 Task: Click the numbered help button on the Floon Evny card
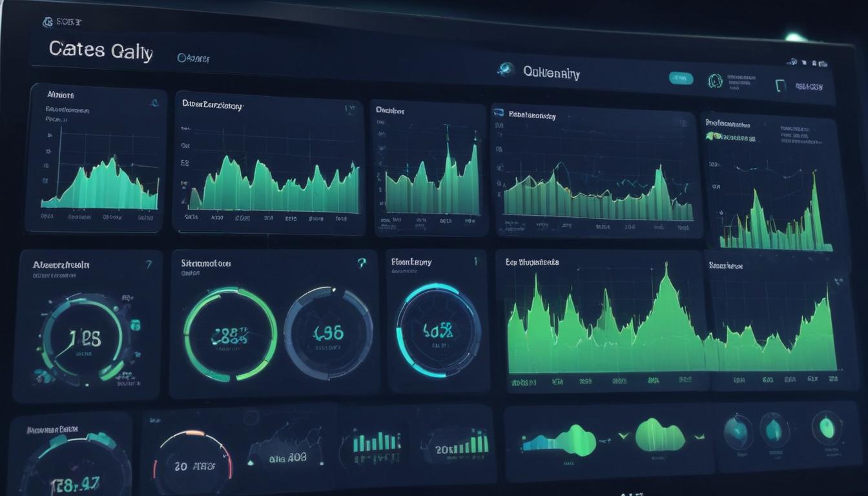(476, 262)
